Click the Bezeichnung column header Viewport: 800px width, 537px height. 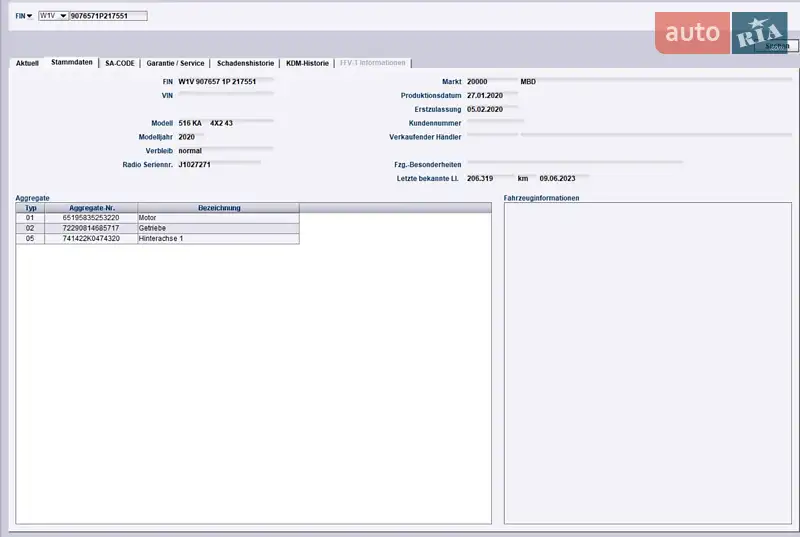(x=218, y=208)
